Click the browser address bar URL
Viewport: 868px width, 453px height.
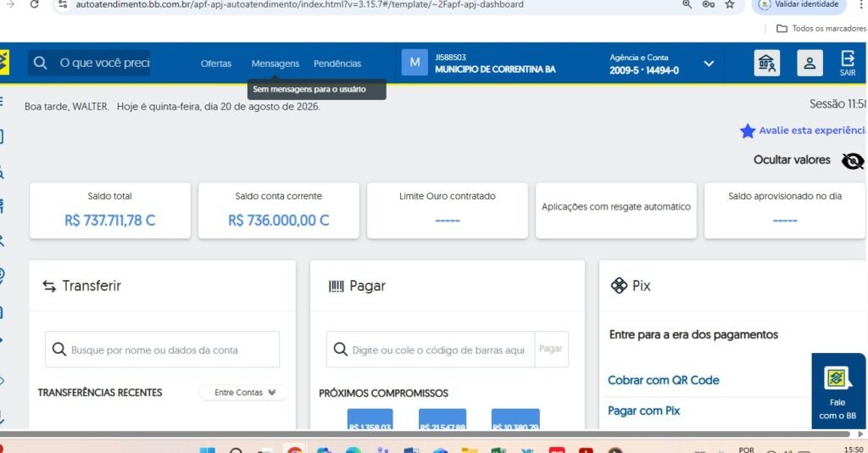click(x=299, y=4)
